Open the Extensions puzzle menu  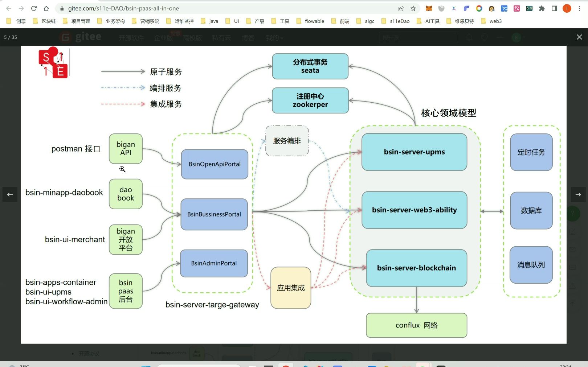coord(542,8)
